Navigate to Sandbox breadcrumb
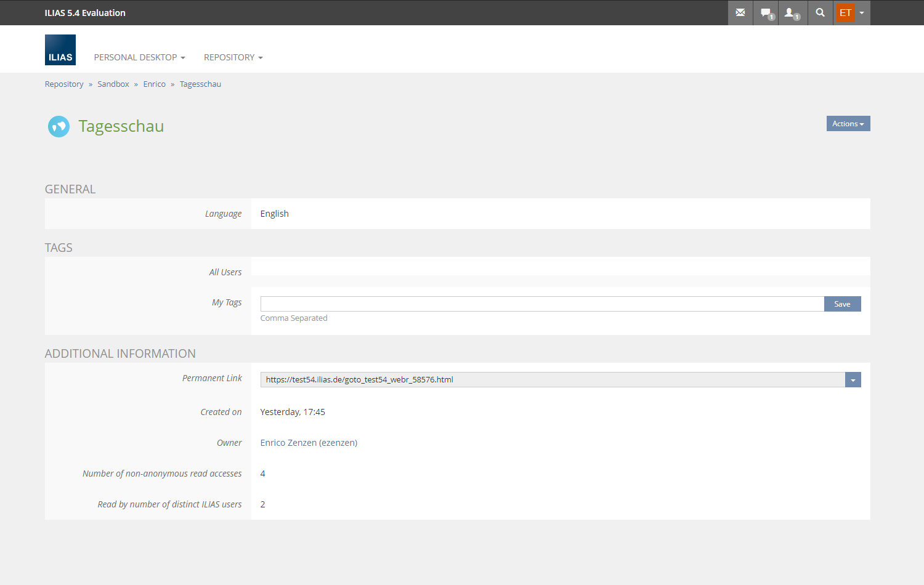Image resolution: width=924 pixels, height=585 pixels. pyautogui.click(x=113, y=84)
